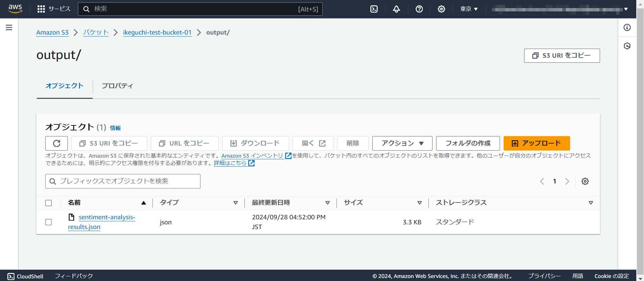
Task: Sort by タイプ column arrow
Action: click(236, 203)
